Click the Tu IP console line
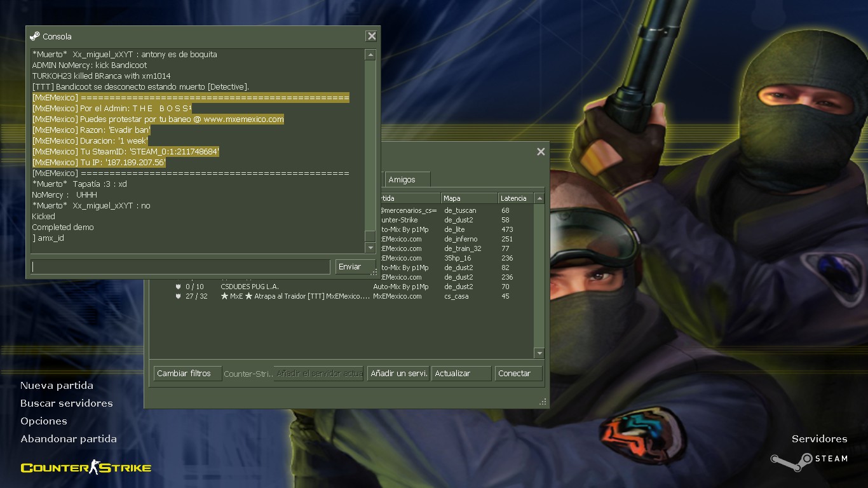This screenshot has width=868, height=488. click(99, 163)
